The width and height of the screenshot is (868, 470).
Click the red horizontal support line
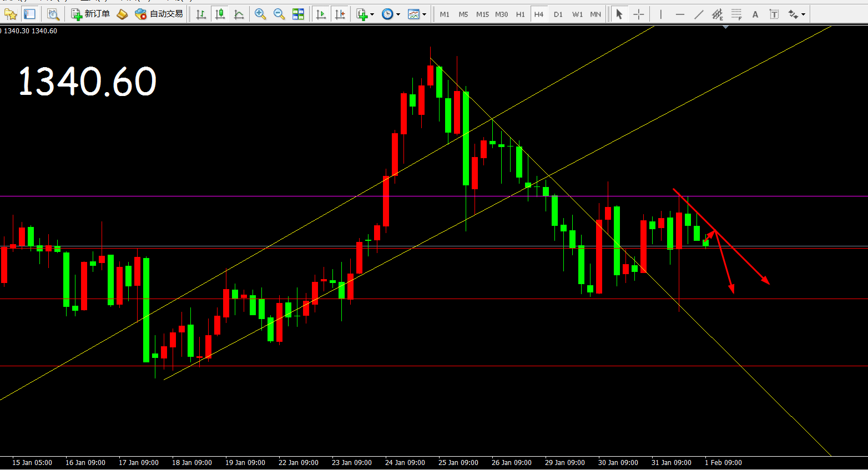pyautogui.click(x=444, y=299)
